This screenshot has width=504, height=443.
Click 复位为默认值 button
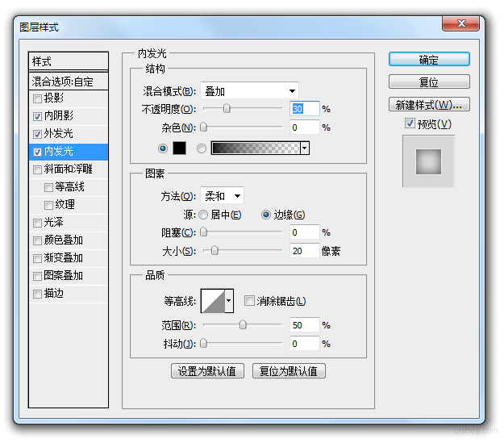[289, 371]
